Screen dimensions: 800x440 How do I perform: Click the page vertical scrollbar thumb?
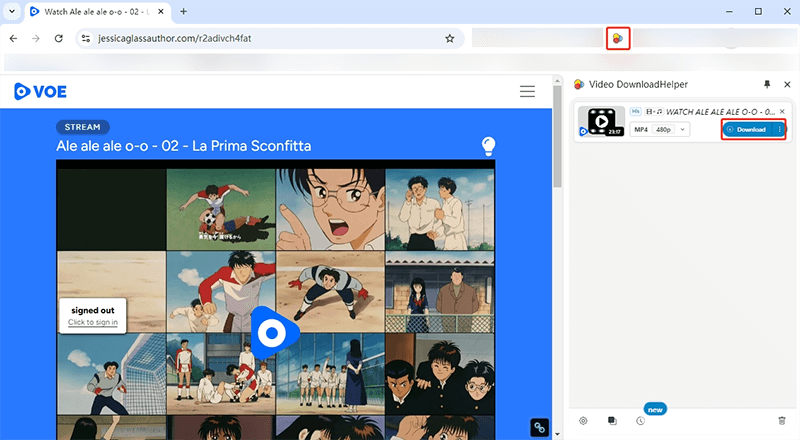click(557, 136)
